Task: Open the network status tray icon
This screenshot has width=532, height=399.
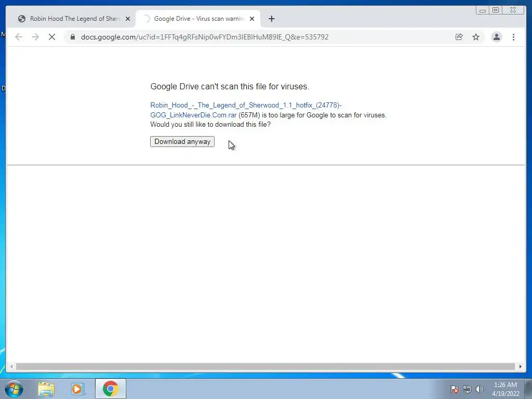Action: coord(467,389)
